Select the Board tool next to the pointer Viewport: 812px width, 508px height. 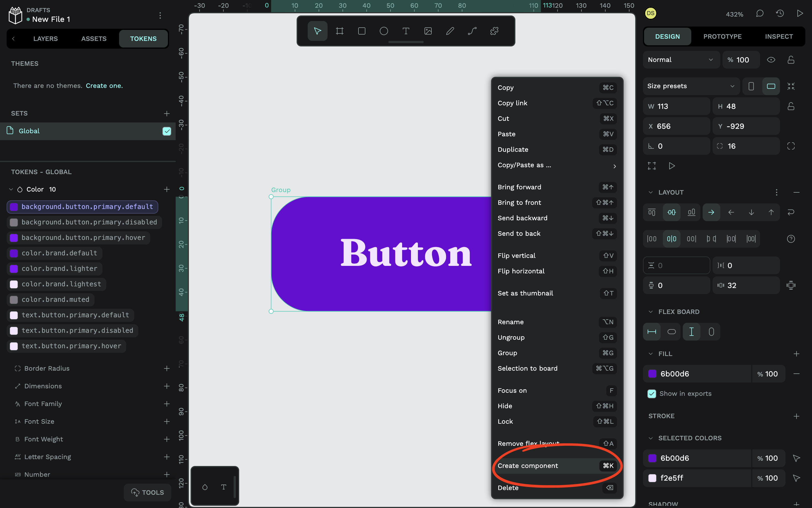point(339,31)
